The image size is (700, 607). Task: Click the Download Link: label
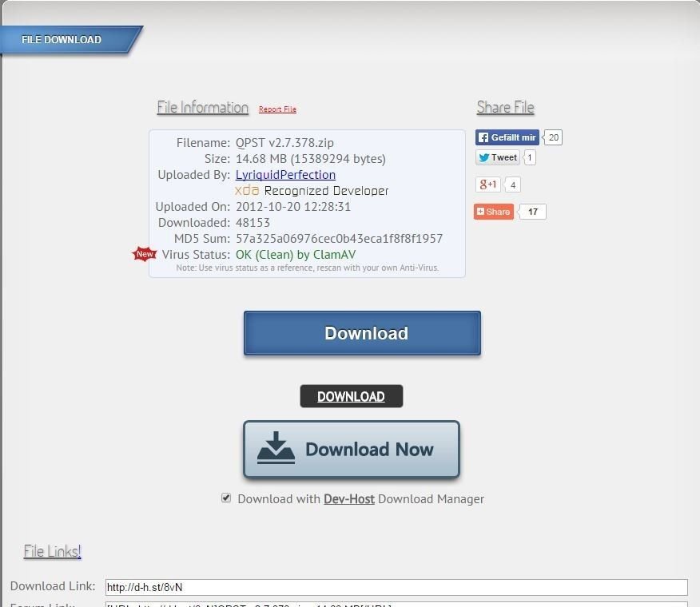(x=53, y=586)
